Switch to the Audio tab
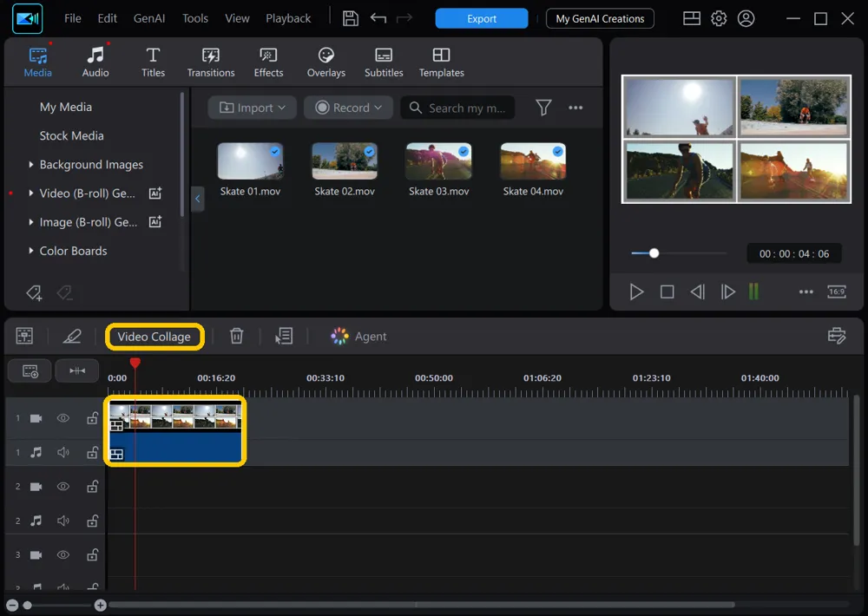868x616 pixels. pyautogui.click(x=95, y=62)
